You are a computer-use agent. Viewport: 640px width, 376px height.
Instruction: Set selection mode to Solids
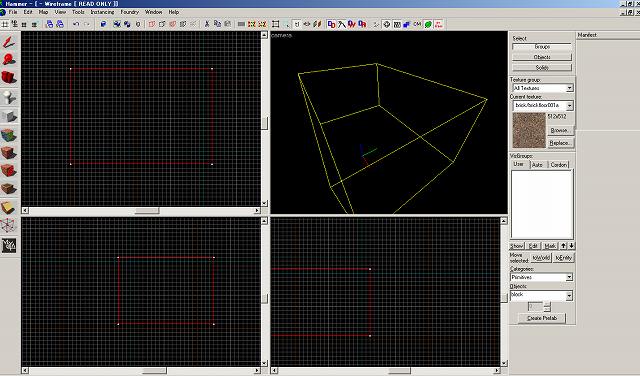542,67
